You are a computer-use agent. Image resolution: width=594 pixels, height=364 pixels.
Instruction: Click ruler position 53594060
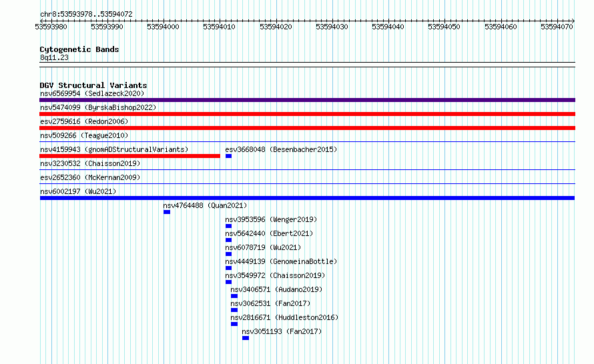(501, 27)
